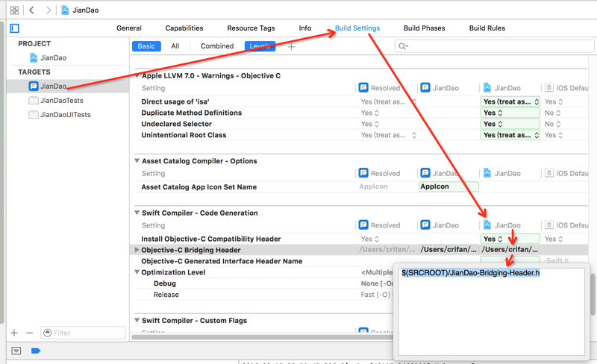Screen dimensions: 597x364
Task: Select the JianDao target under TARGETS
Action: point(68,87)
